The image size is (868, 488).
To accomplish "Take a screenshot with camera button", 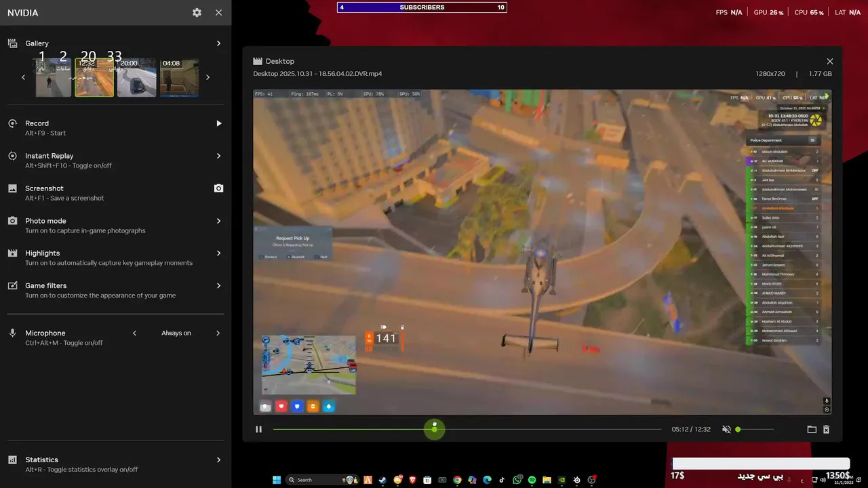I will click(x=218, y=188).
